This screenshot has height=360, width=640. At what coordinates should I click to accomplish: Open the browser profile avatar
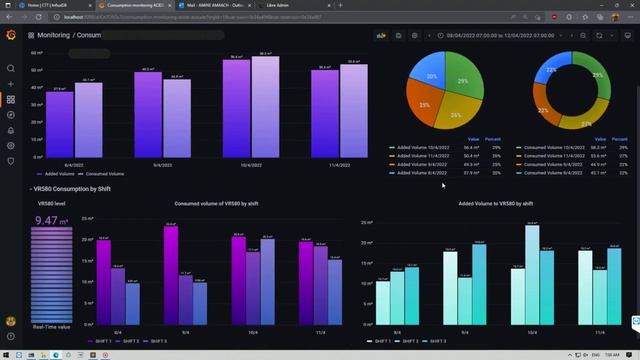click(616, 17)
